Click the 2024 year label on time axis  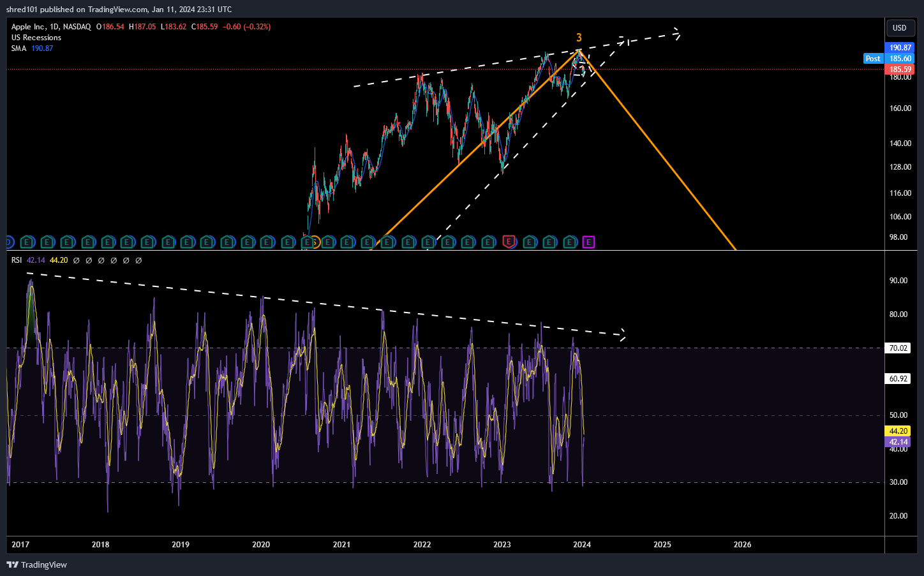tap(582, 545)
